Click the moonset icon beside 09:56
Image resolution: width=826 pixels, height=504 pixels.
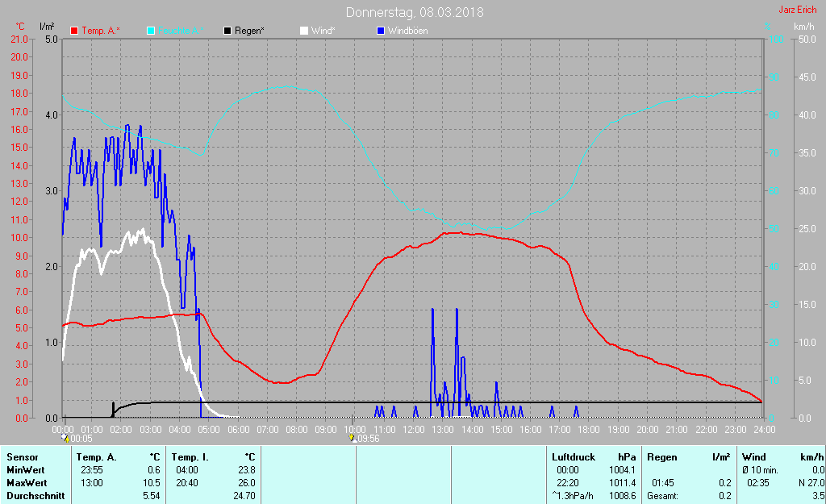tap(352, 438)
